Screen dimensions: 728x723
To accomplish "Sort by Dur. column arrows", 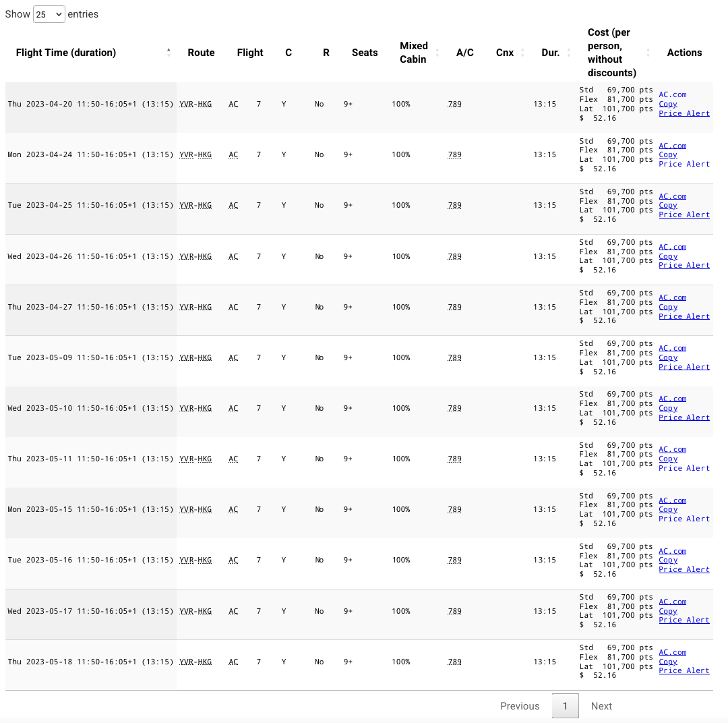I will click(568, 53).
